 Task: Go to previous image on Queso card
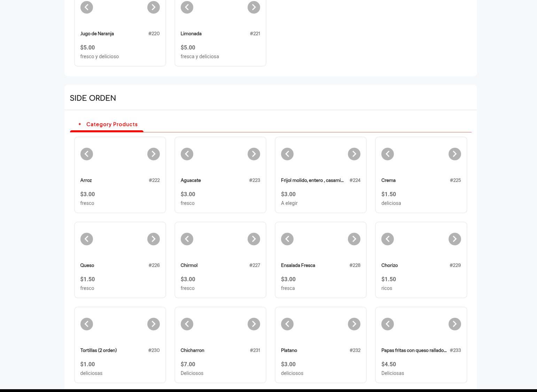pos(86,239)
